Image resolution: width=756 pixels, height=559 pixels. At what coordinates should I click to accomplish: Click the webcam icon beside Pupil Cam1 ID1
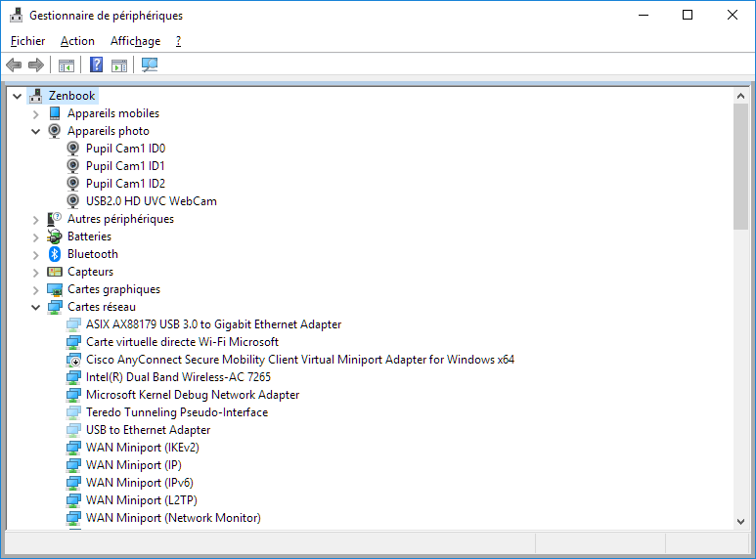[72, 166]
